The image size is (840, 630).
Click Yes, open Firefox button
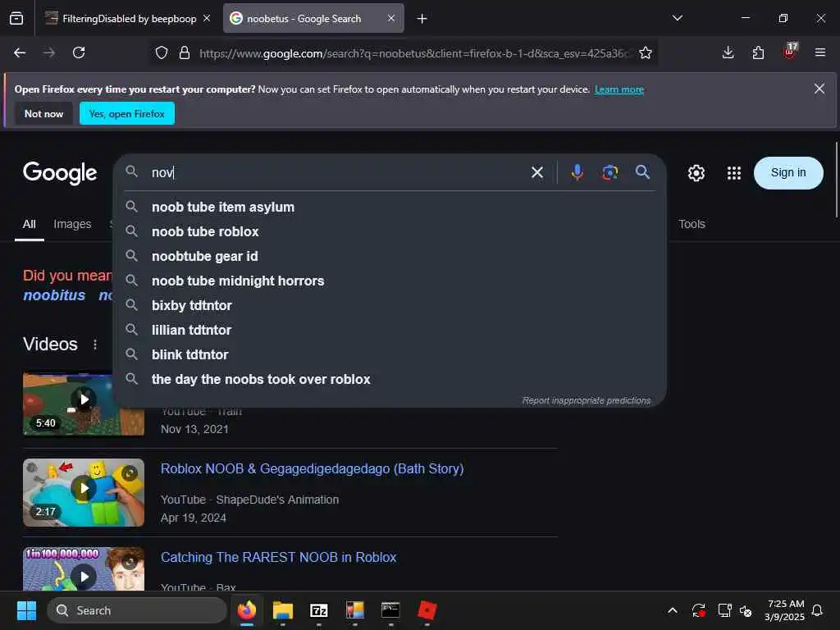127,113
